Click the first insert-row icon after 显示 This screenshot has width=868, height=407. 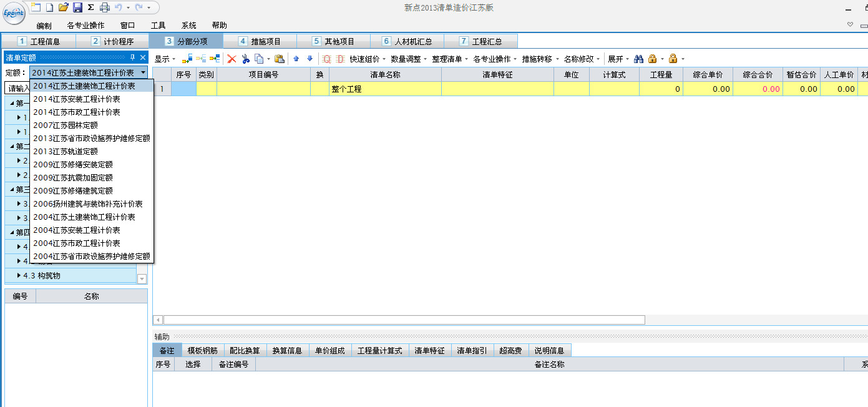(187, 59)
